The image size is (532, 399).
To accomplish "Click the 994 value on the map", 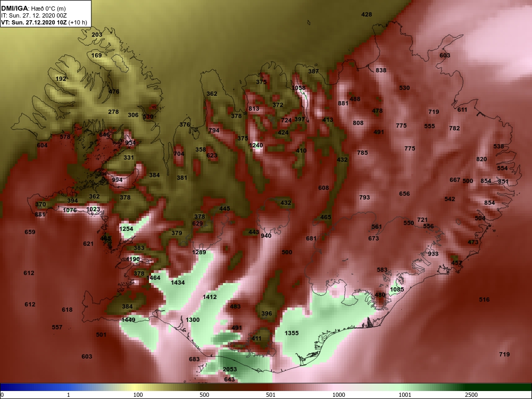I will (x=117, y=180).
